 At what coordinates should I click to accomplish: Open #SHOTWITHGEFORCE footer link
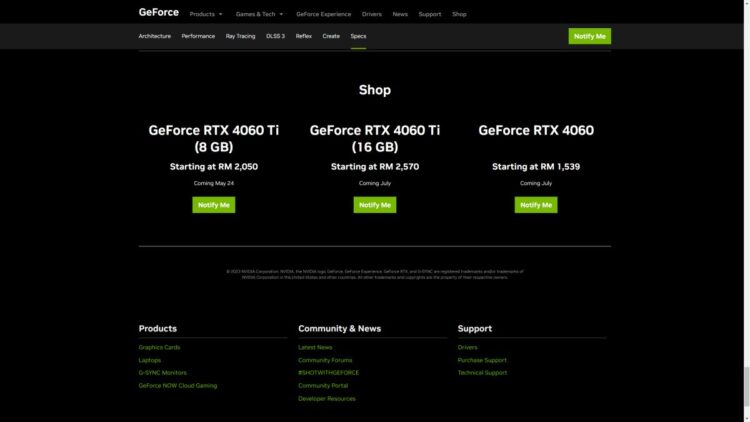328,373
